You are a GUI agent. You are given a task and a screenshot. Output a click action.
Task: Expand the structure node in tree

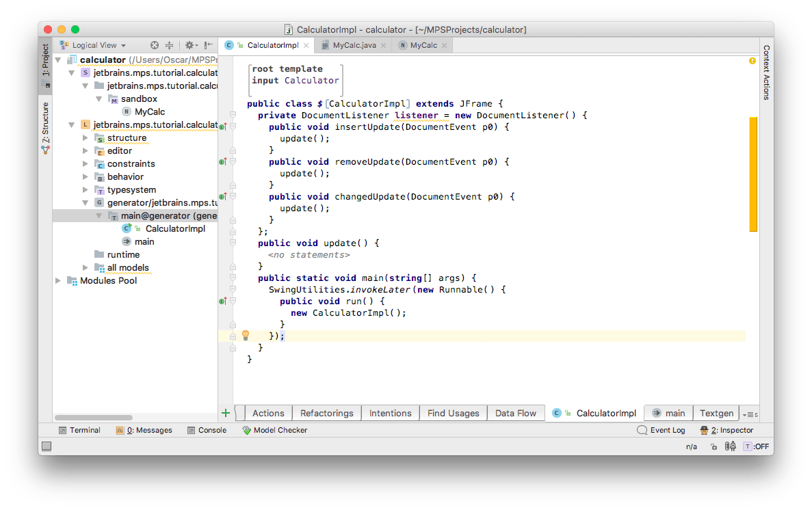(x=86, y=138)
